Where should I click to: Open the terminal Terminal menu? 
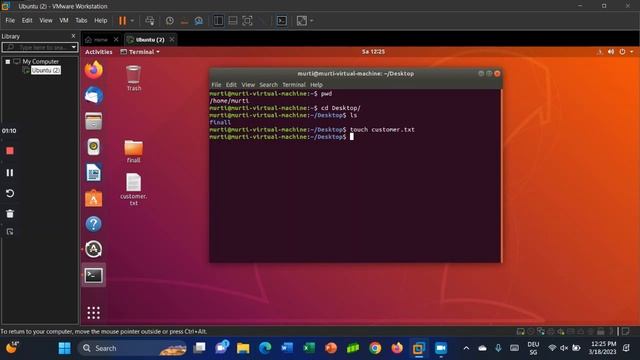coord(294,85)
